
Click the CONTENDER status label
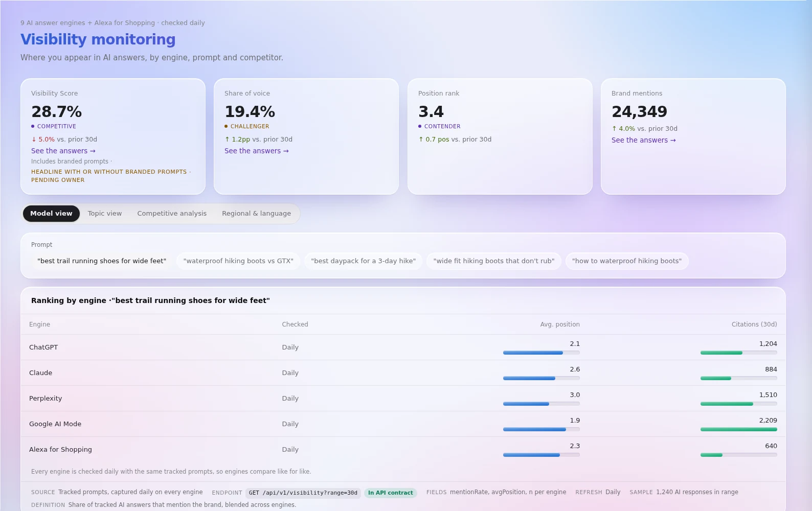442,126
